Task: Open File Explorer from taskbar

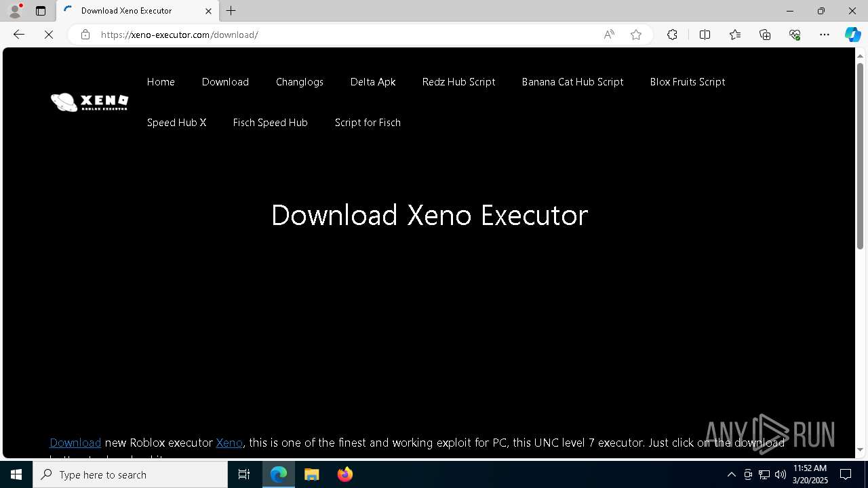Action: pyautogui.click(x=312, y=474)
